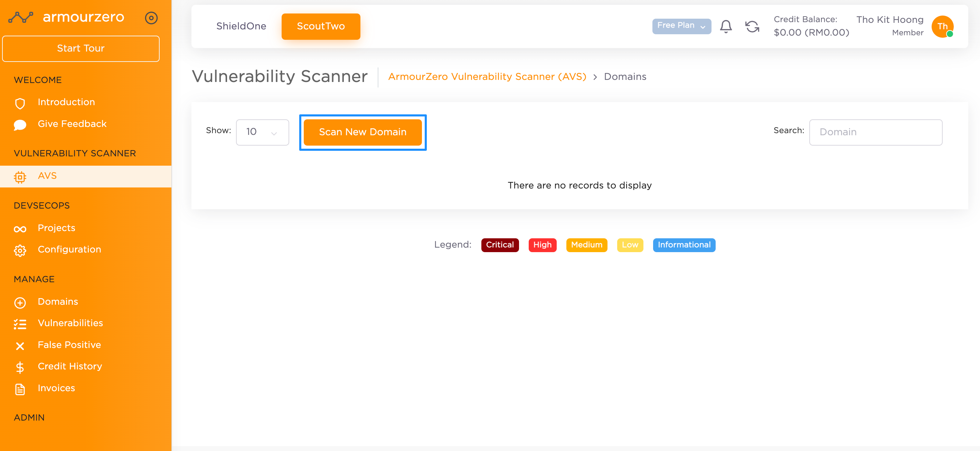Click the Informational legend badge

pos(684,245)
